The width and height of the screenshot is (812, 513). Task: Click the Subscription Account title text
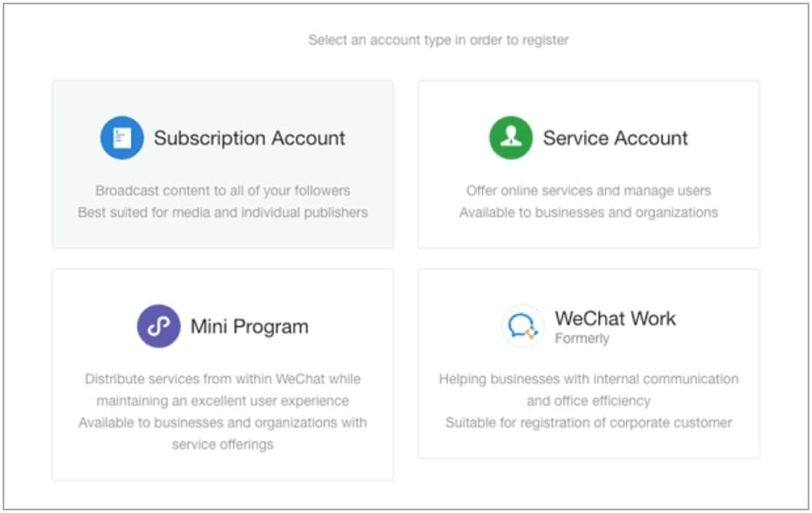pos(249,137)
